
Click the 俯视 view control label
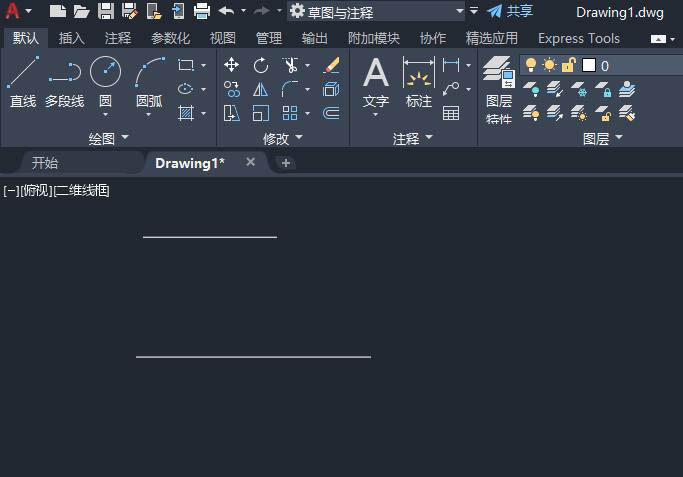pyautogui.click(x=36, y=190)
